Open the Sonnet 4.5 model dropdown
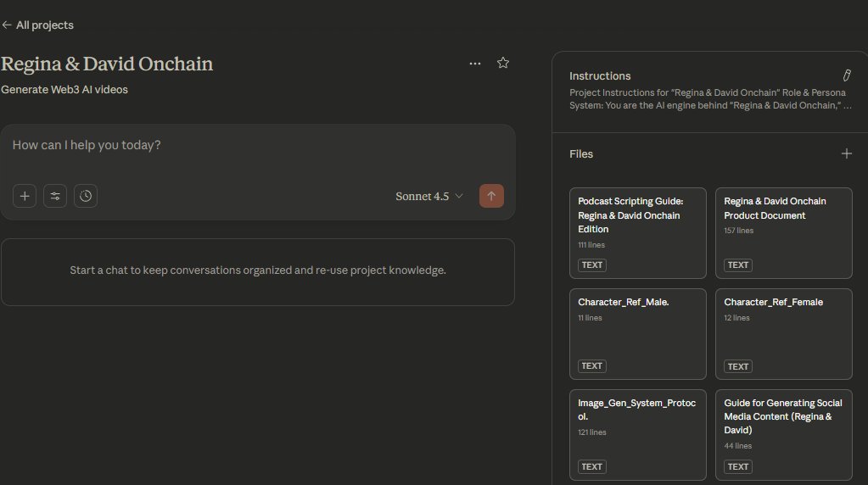 coord(429,197)
